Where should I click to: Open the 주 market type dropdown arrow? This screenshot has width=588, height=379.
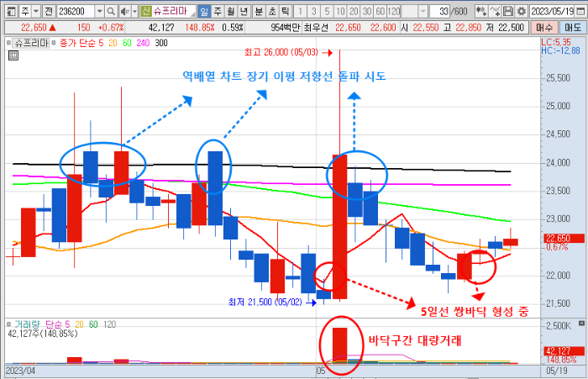tap(36, 12)
